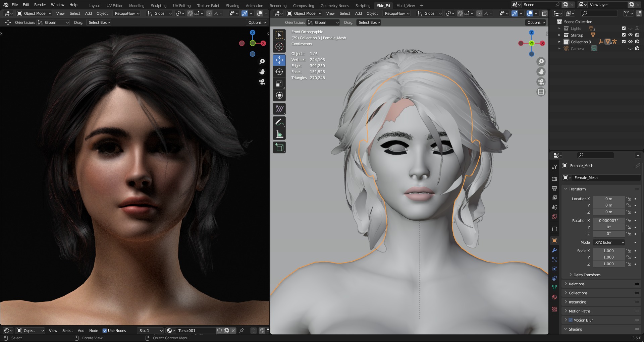Activate the Cursor tool in the right viewport

point(279,47)
